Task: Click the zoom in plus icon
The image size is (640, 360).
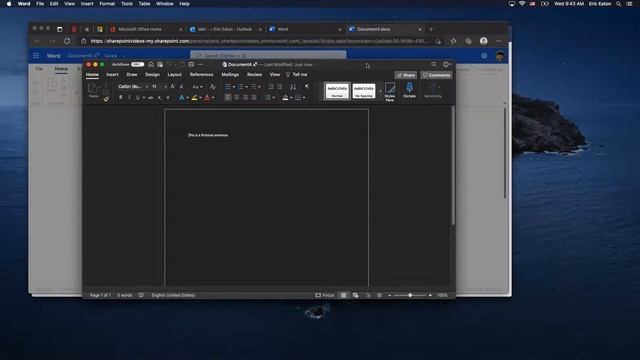Action: click(430, 295)
